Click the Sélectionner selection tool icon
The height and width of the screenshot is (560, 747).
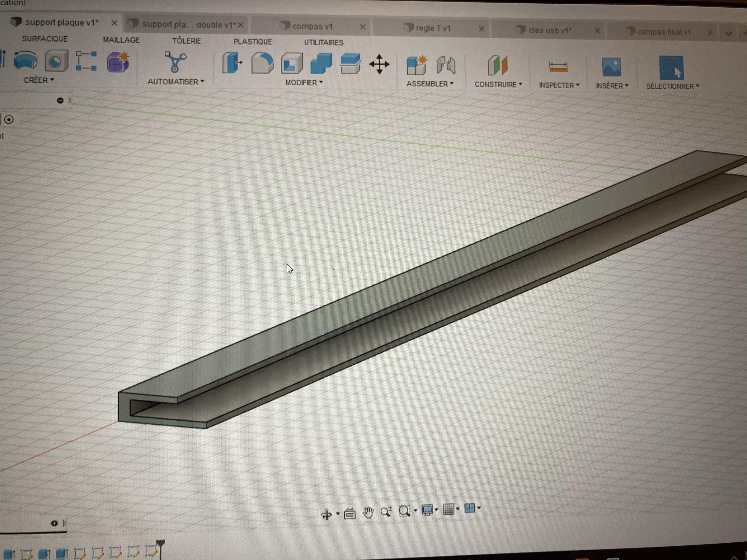[x=671, y=68]
